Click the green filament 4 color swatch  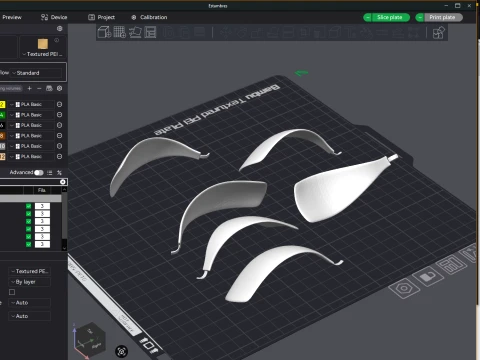2,115
